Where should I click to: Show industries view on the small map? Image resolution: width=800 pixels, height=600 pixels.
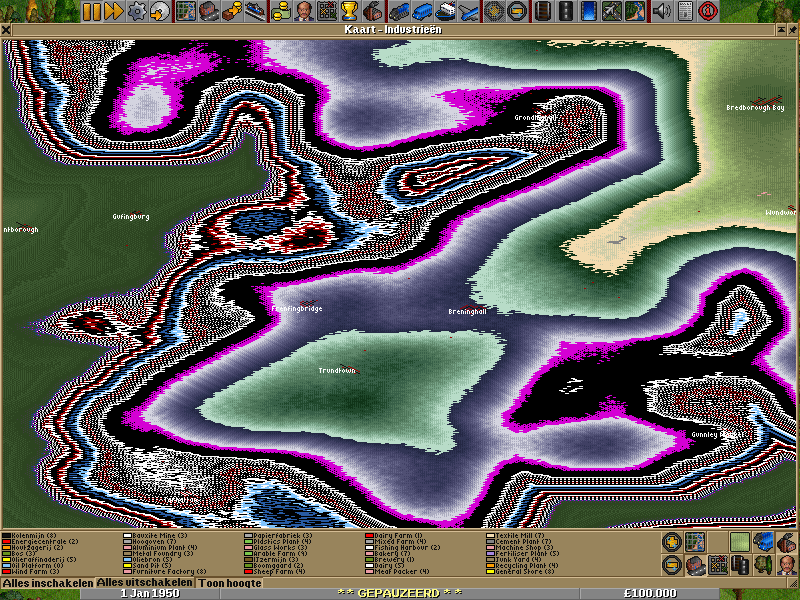786,542
